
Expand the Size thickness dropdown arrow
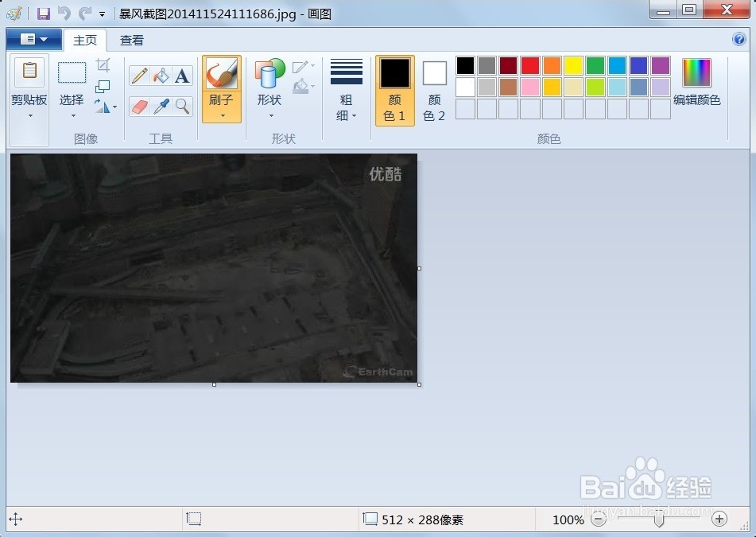click(355, 116)
